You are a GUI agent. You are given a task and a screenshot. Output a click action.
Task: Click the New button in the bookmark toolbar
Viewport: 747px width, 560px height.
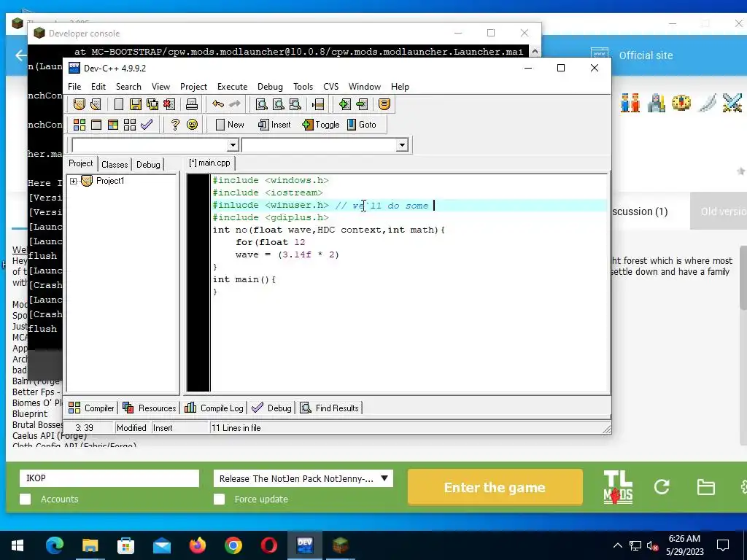230,125
